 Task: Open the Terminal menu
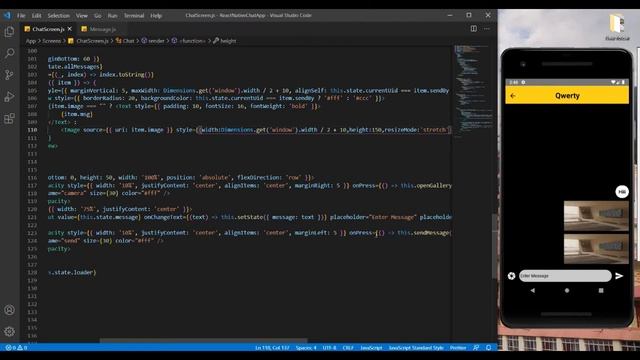click(x=134, y=16)
